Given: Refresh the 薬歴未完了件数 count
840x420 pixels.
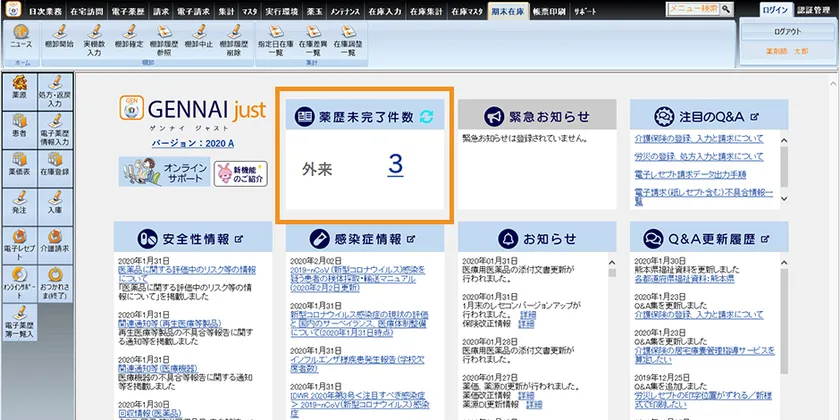Looking at the screenshot, I should click(428, 117).
